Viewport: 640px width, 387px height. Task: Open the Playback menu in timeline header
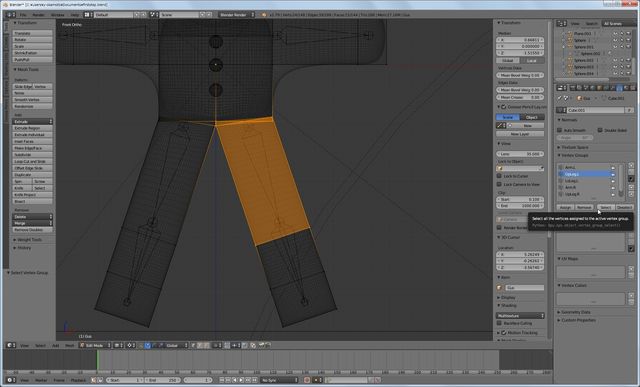click(78, 380)
